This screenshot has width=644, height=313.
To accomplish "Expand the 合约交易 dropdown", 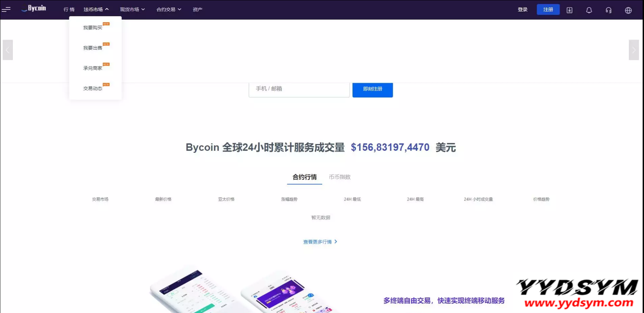I will point(169,9).
